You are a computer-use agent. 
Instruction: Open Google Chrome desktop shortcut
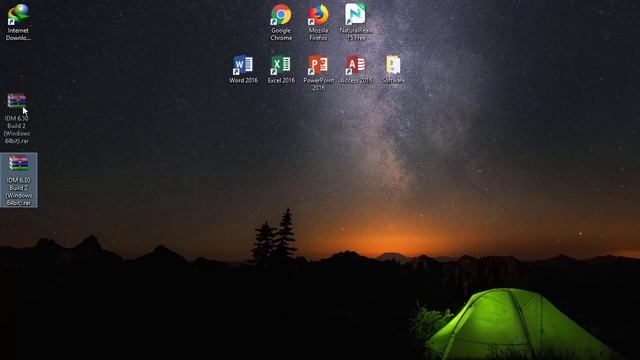coord(281,22)
